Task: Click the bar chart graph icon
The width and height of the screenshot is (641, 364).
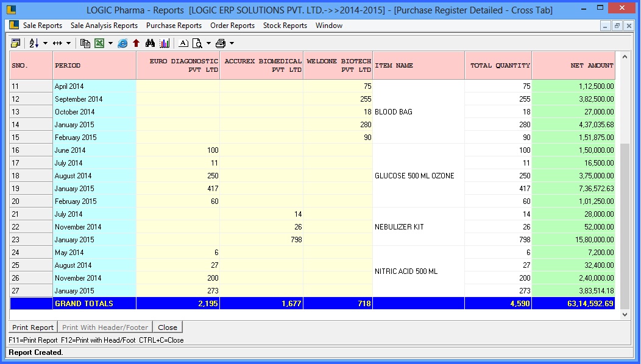Action: click(165, 43)
